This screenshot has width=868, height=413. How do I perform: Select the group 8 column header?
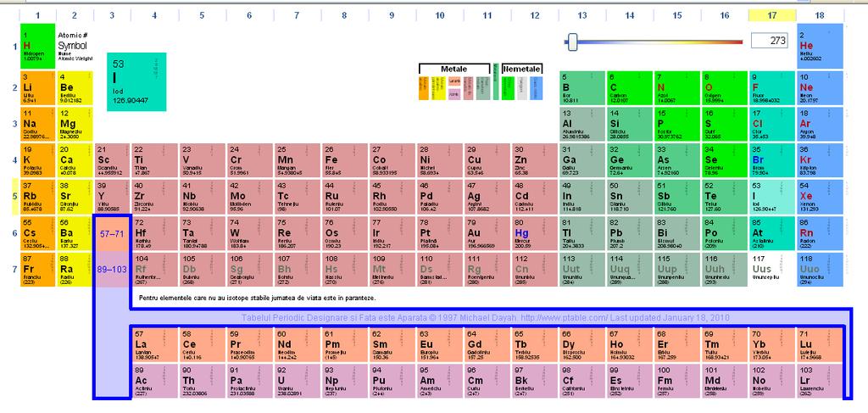tap(344, 15)
